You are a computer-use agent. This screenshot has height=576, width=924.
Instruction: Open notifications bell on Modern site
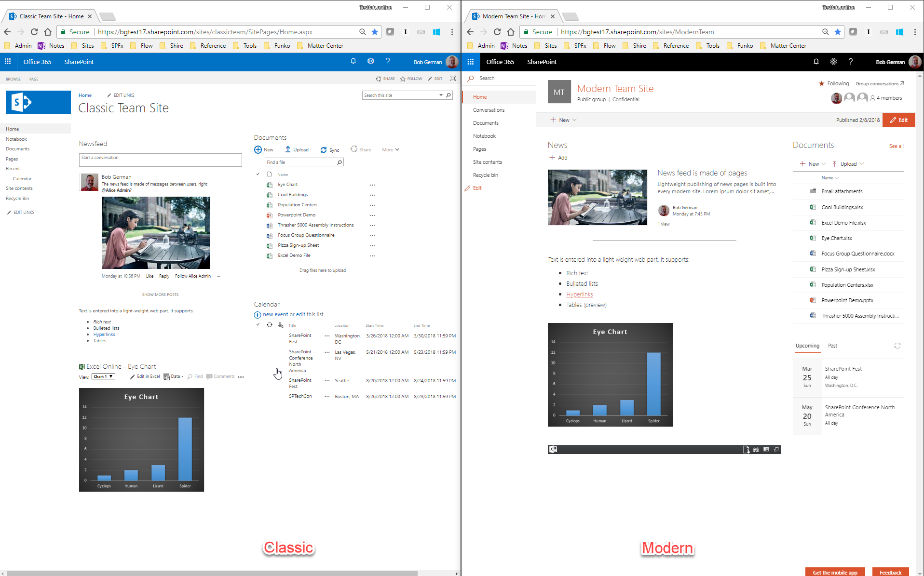coord(816,62)
